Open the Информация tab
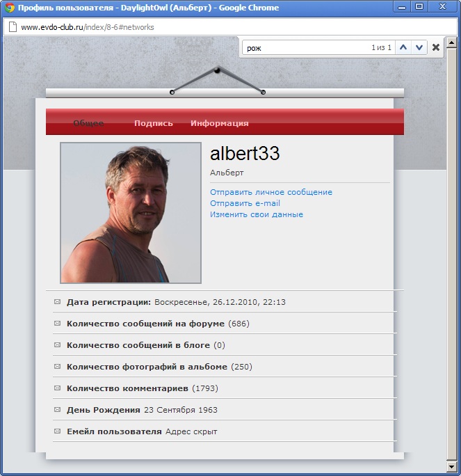The width and height of the screenshot is (461, 476). pyautogui.click(x=220, y=123)
